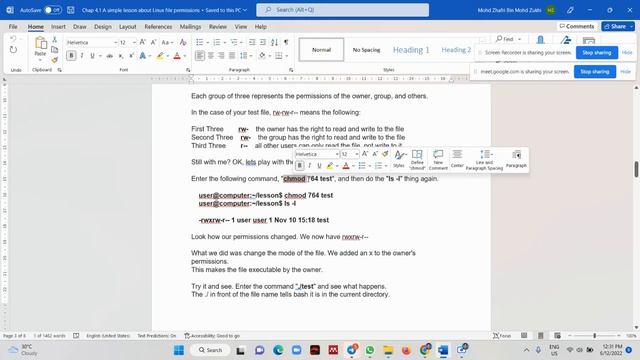Toggle Bold in the floating mini toolbar
This screenshot has height=360, width=640.
pos(299,165)
